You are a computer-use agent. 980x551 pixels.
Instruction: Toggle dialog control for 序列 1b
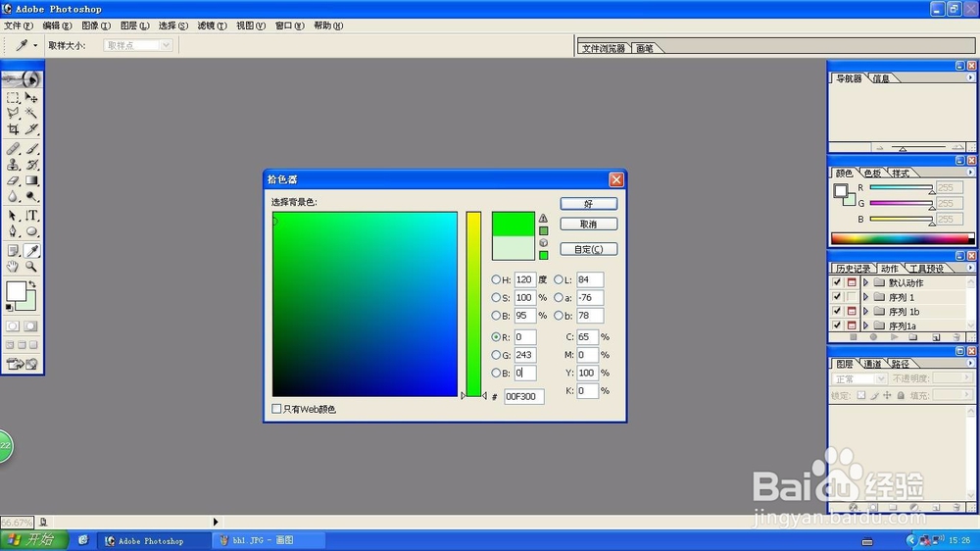(x=852, y=311)
